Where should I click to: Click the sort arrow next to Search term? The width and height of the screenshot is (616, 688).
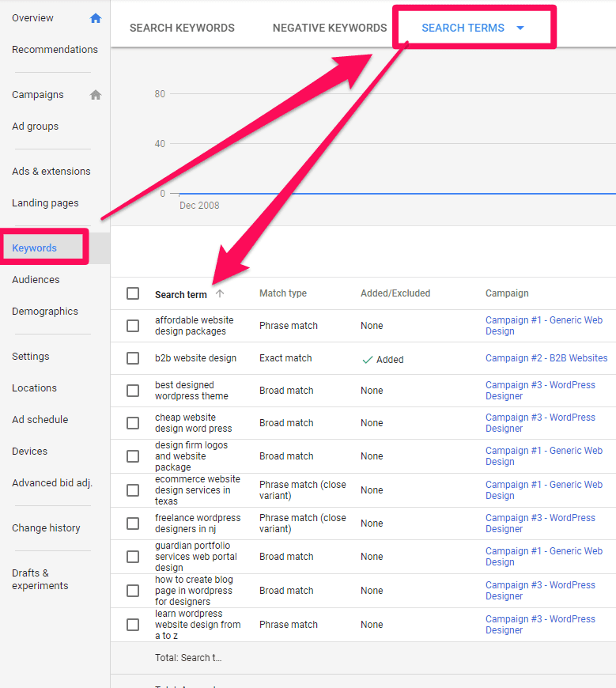pos(220,293)
